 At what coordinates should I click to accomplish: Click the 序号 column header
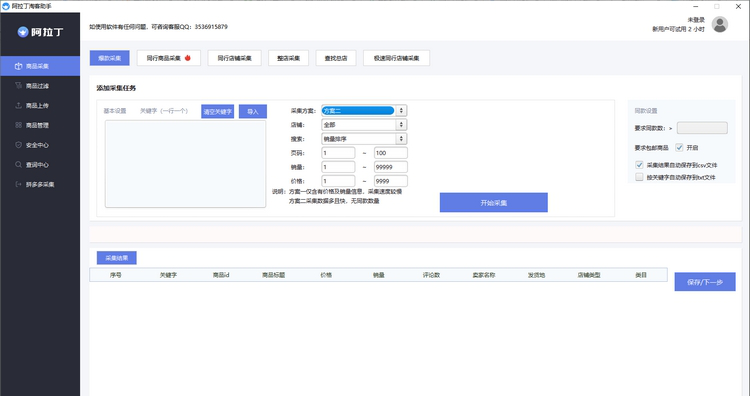(116, 275)
